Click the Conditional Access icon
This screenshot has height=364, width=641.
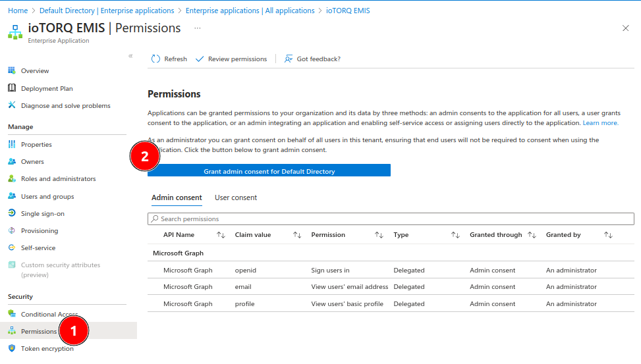(x=12, y=314)
